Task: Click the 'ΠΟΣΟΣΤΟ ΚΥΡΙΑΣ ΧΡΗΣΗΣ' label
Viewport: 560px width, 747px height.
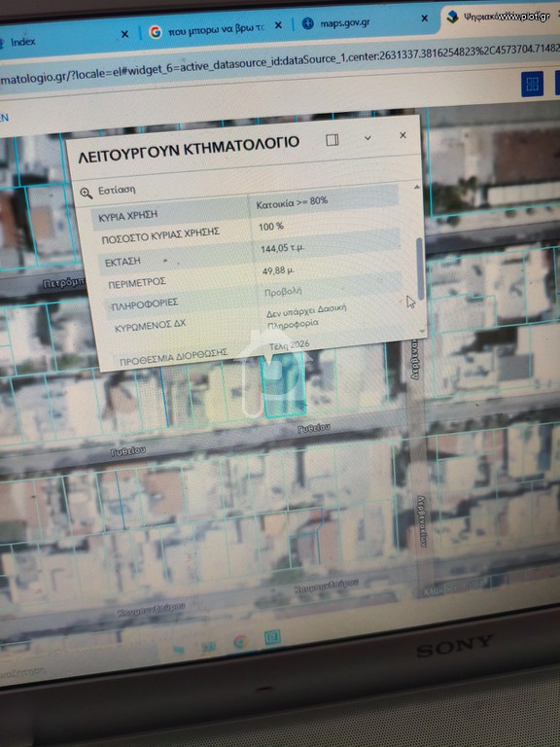Action: click(x=160, y=235)
